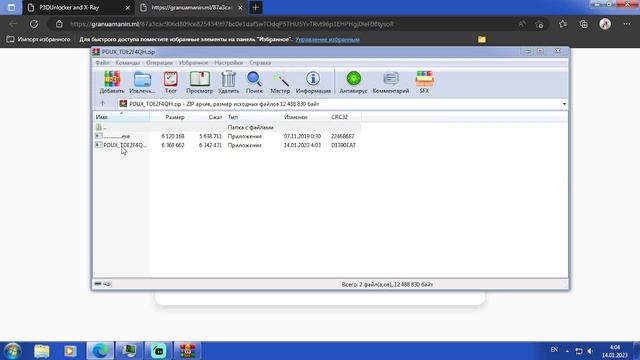Screen dimensions: 640x360
Task: Expand the archive path dropdown arrow
Action: click(564, 104)
